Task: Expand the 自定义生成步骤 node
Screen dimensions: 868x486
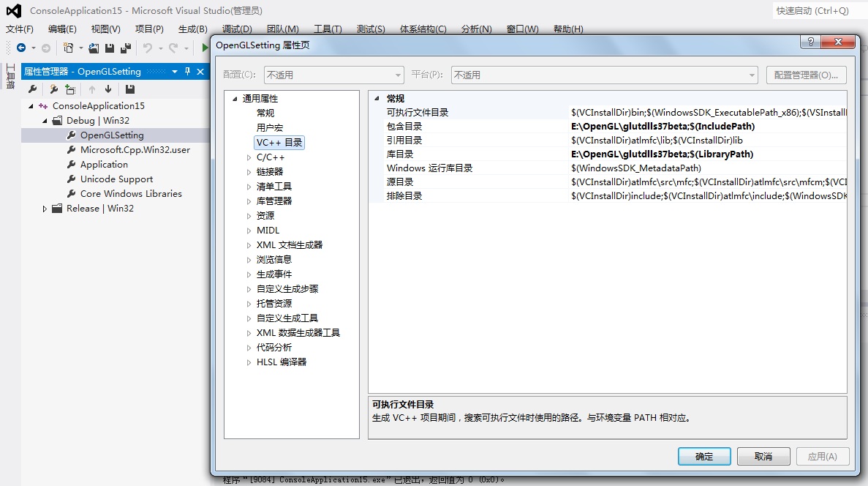Action: (x=249, y=289)
